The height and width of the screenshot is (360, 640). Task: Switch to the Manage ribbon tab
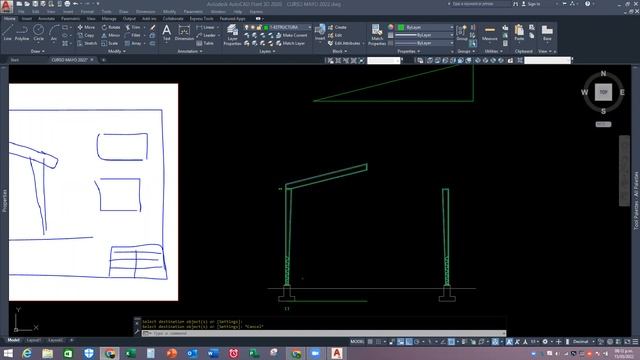pos(109,19)
